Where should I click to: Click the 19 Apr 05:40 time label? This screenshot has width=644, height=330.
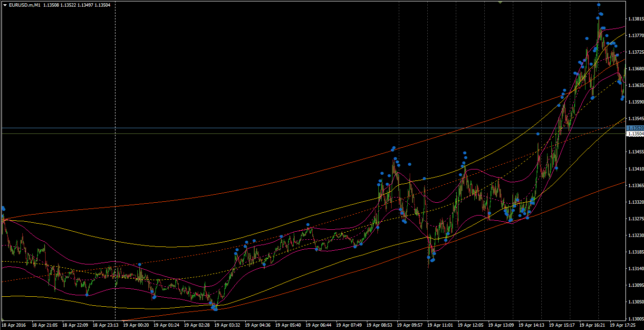288,326
